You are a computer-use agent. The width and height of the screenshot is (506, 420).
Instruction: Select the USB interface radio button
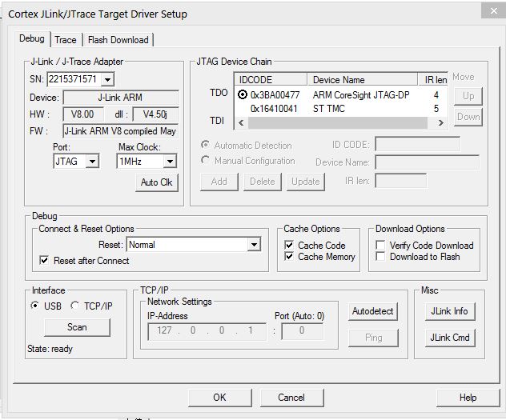coord(35,305)
